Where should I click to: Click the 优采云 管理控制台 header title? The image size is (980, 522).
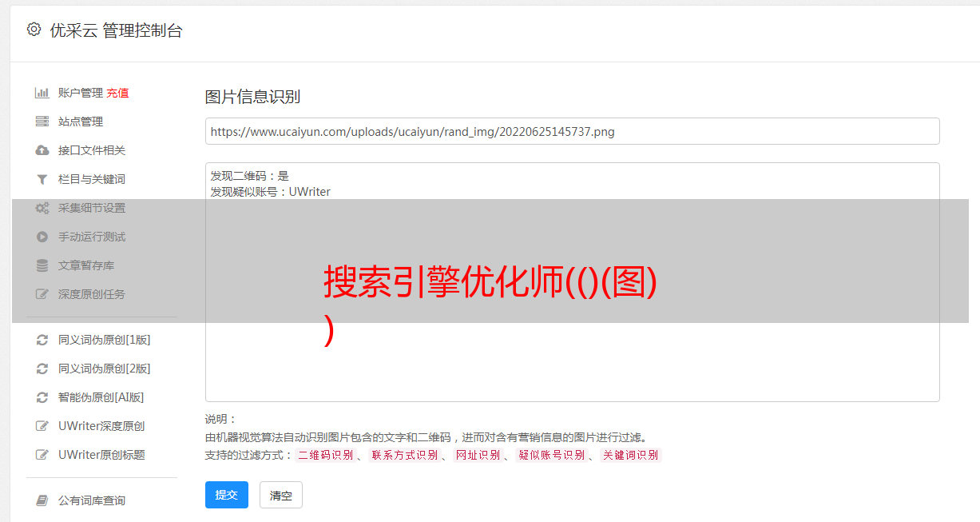116,30
